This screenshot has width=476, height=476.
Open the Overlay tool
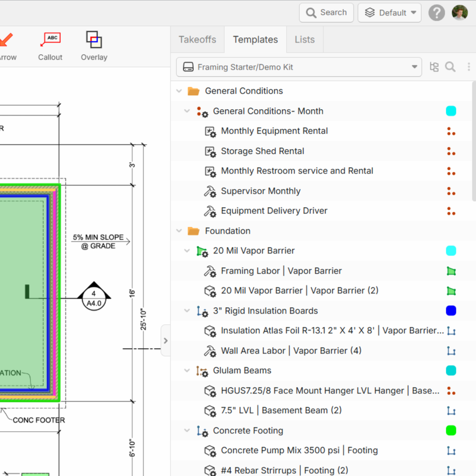(94, 45)
